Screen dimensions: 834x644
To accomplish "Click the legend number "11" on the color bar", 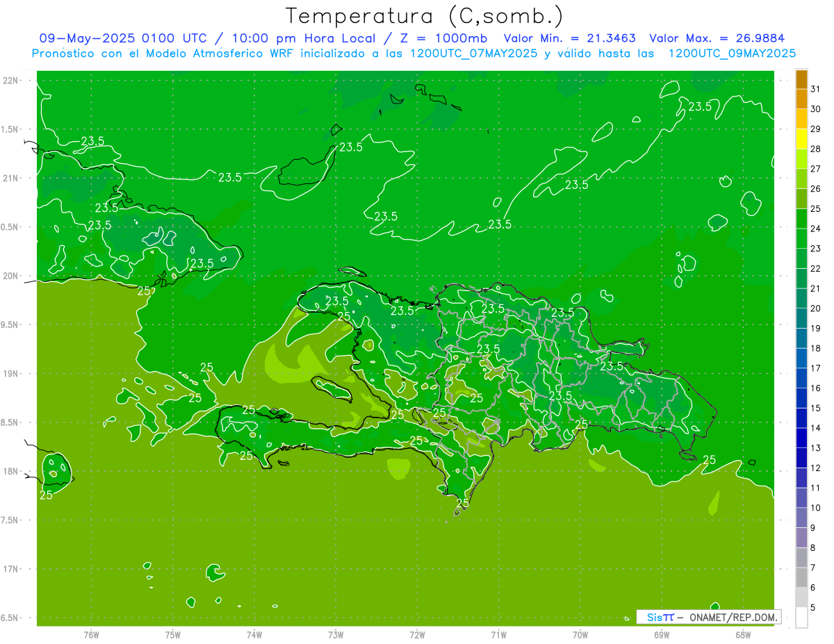I will 816,488.
